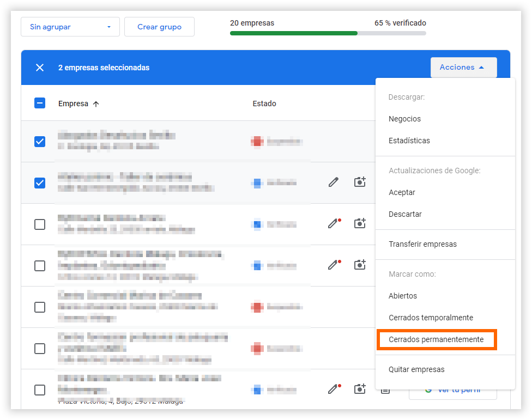This screenshot has width=532, height=420.
Task: Open the Sin agrupar dropdown
Action: coord(70,27)
